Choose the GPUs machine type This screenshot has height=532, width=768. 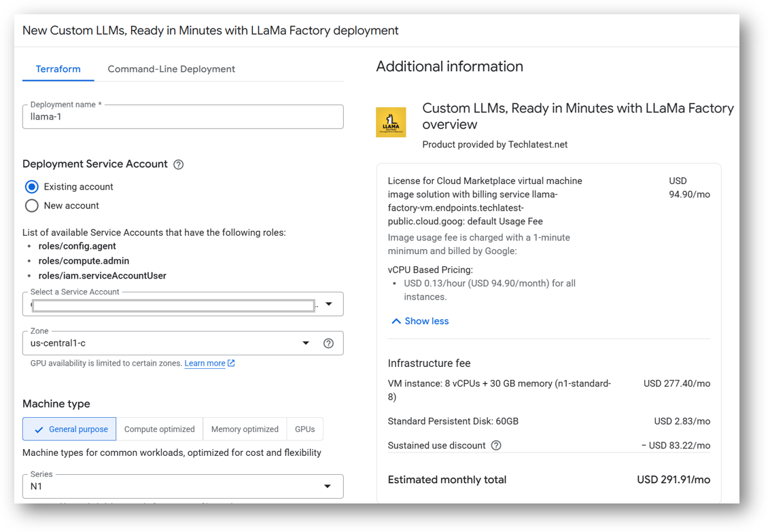click(305, 429)
